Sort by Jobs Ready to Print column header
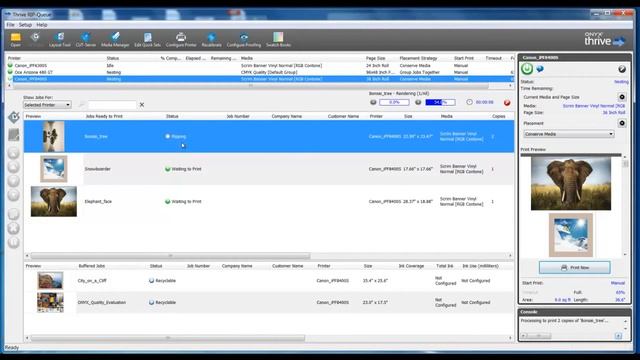This screenshot has width=640, height=360. tap(104, 116)
